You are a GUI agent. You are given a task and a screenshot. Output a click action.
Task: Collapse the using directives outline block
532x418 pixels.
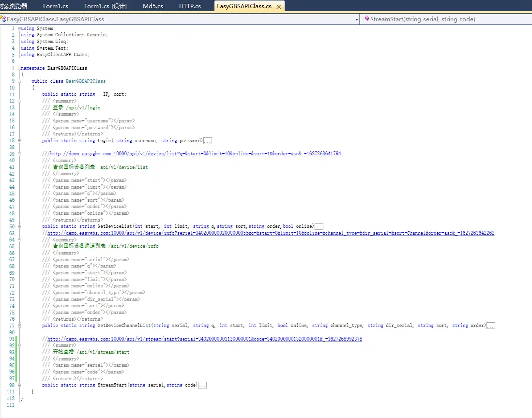coord(19,29)
